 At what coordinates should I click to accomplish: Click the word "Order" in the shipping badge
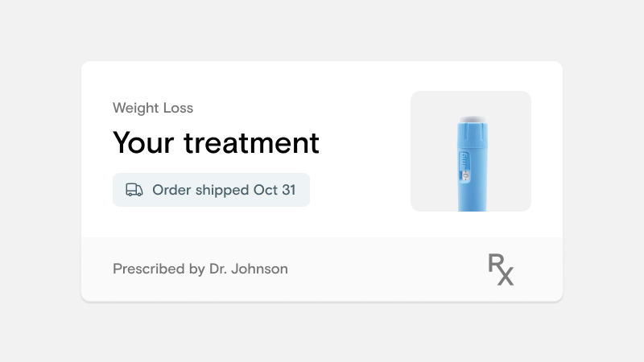[171, 190]
